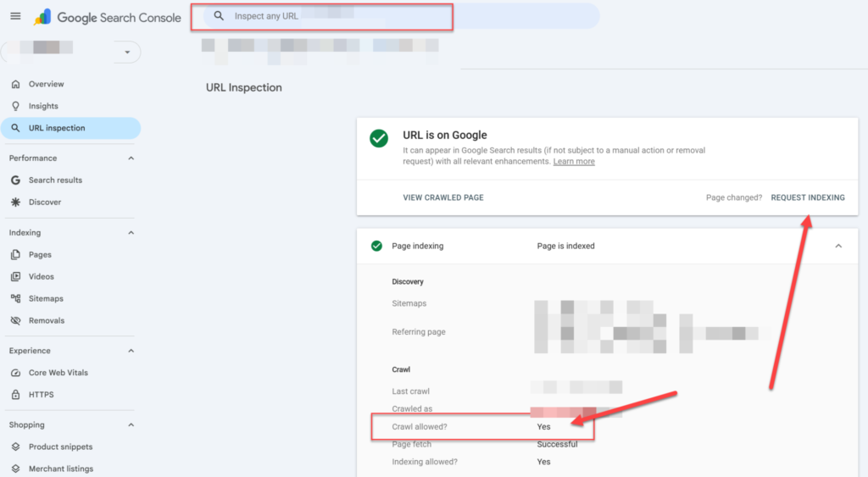Collapse the Page indexing details panel

(x=838, y=247)
